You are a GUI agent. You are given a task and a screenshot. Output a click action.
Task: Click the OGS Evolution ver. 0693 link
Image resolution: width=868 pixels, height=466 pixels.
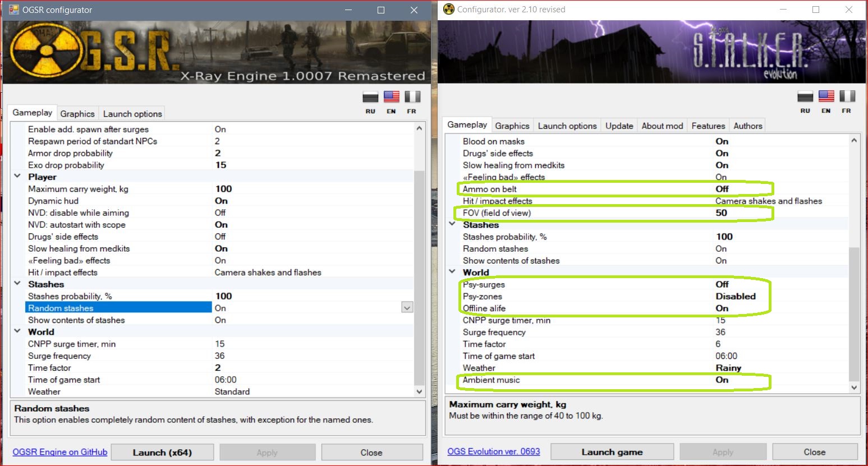tap(494, 451)
